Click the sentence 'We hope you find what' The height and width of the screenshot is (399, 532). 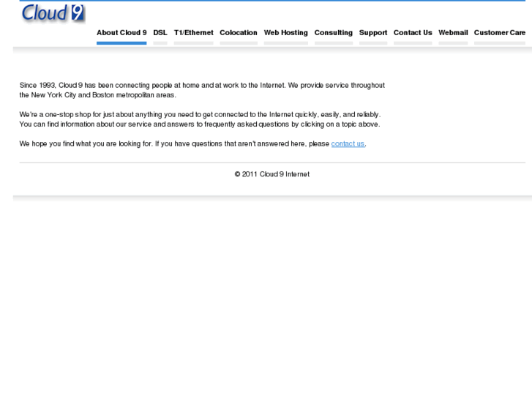192,143
